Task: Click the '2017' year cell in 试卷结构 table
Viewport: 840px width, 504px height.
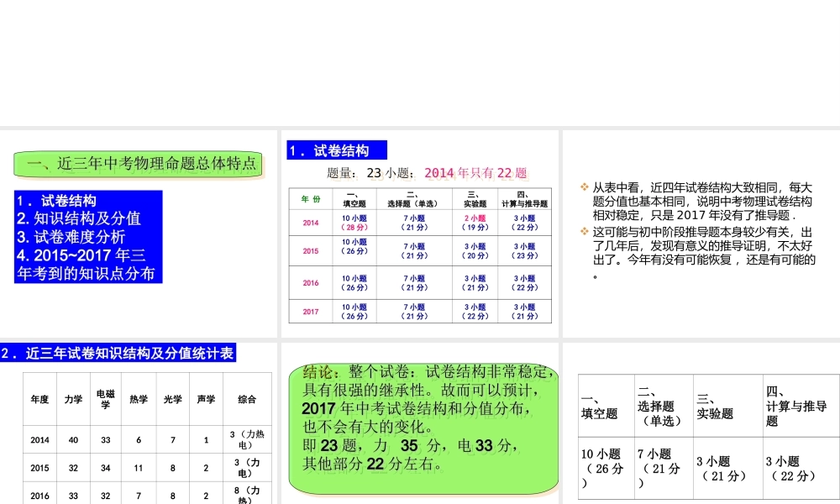Action: click(311, 311)
